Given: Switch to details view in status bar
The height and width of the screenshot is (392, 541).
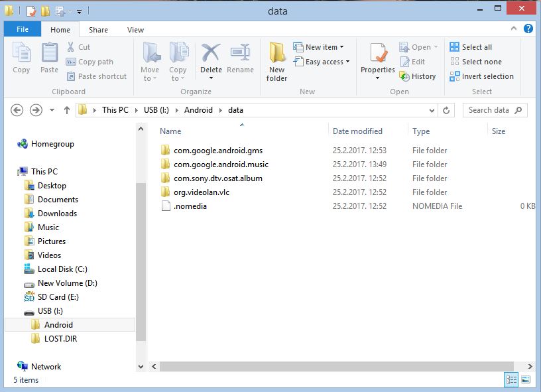Looking at the screenshot, I should point(511,380).
